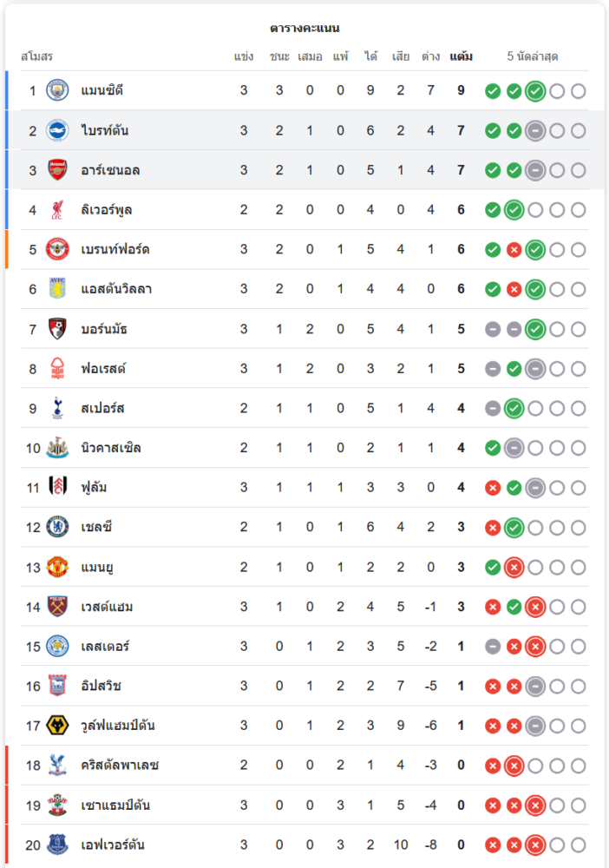Click the Wolverhampton wolf crest icon
Screen dimensions: 609x868
(57, 726)
